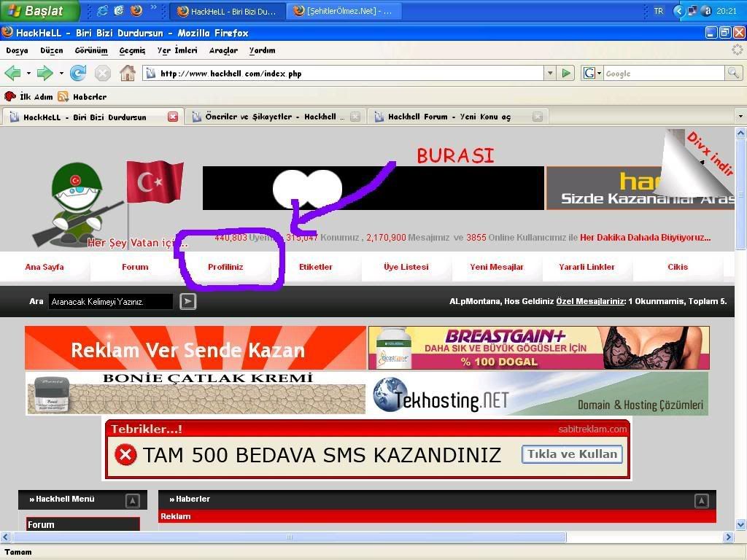The width and height of the screenshot is (747, 560).
Task: Click the TR language indicator in tray
Action: 659,11
